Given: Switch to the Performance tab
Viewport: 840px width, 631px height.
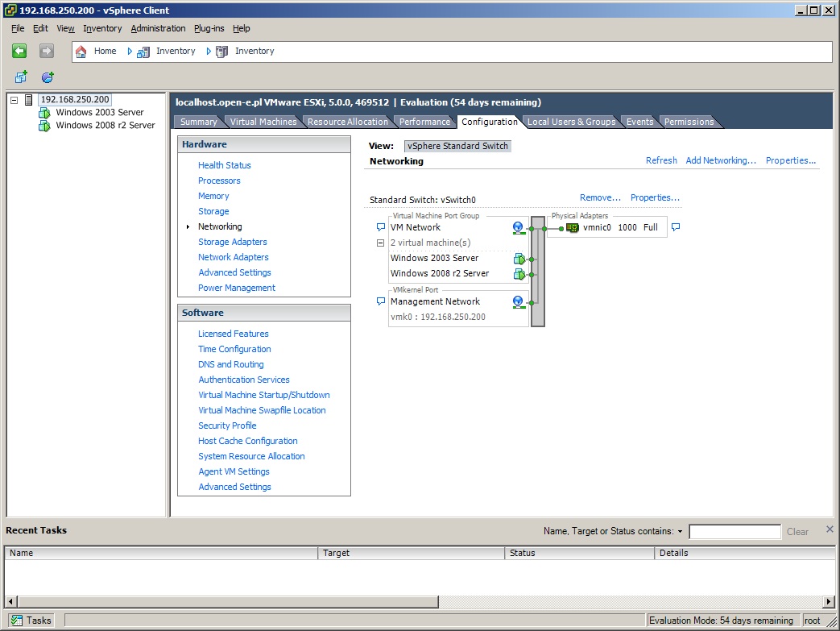Looking at the screenshot, I should (x=424, y=122).
